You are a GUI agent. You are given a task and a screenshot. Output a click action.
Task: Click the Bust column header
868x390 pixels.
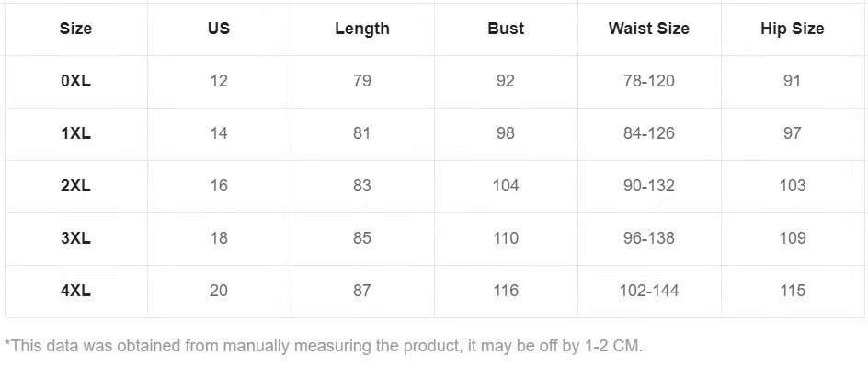coord(506,29)
